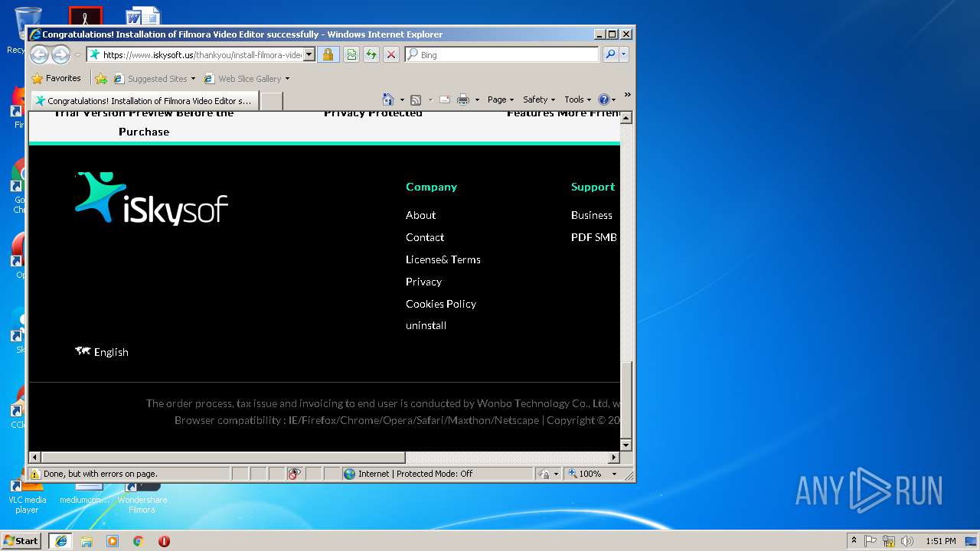Click the horizontal scrollbar left arrow
Viewport: 980px width, 551px height.
pos(35,458)
